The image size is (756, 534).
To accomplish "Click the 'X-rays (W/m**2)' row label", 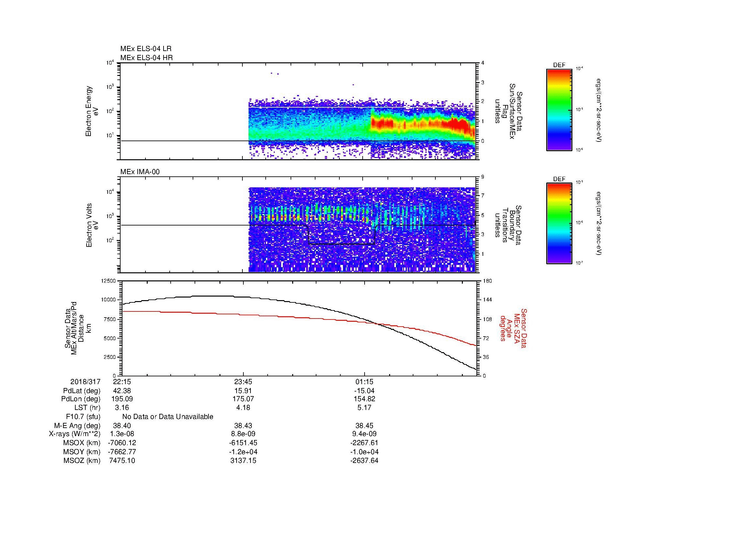I will coord(75,434).
